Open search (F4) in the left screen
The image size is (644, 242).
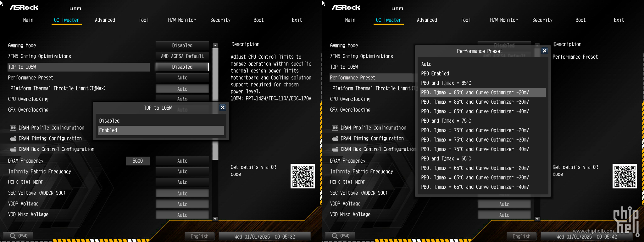coord(18,236)
